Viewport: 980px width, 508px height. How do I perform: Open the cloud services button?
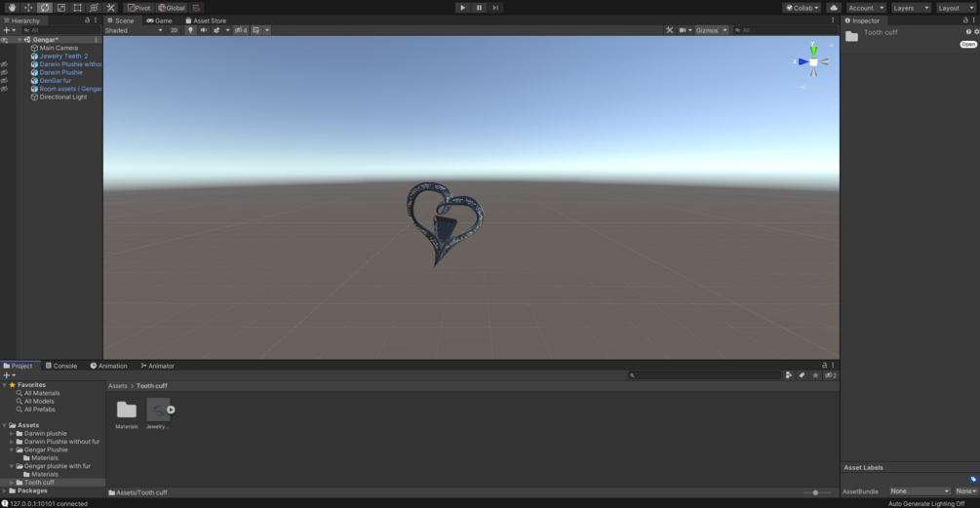coord(834,8)
